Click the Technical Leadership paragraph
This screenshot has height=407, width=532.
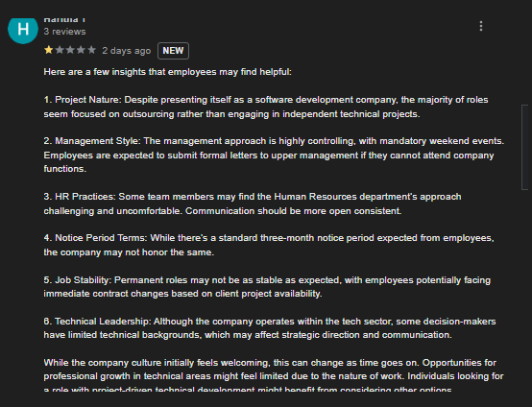270,328
